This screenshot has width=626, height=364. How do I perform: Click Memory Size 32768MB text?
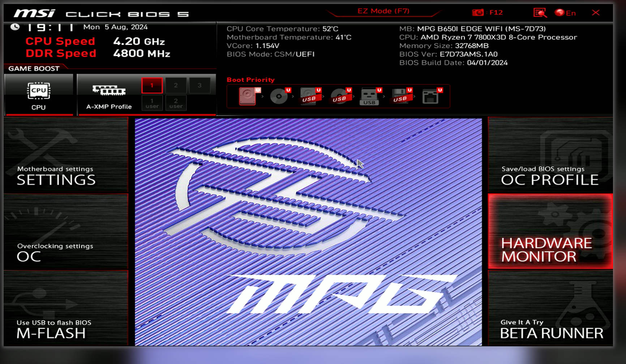[x=444, y=46]
